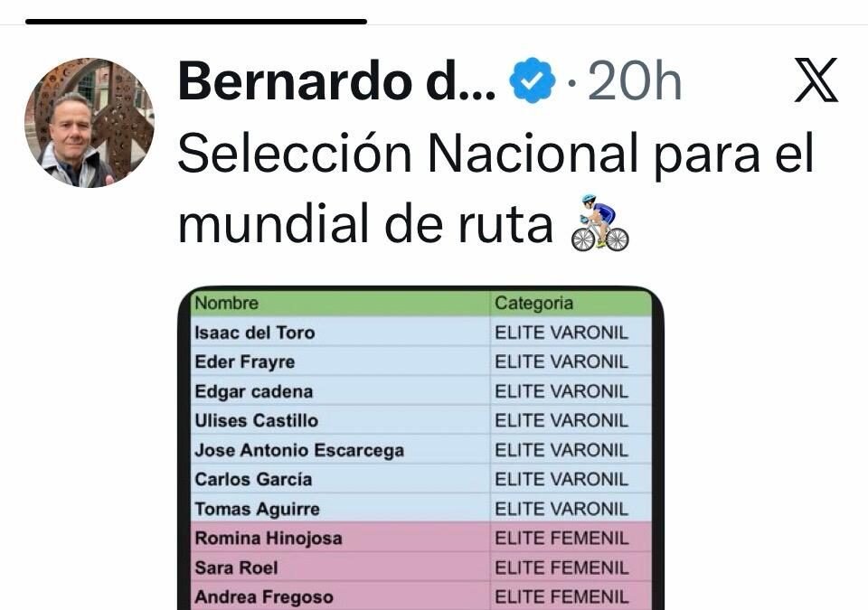
Task: Click the Edgar cadena name cell
Action: tap(341, 391)
